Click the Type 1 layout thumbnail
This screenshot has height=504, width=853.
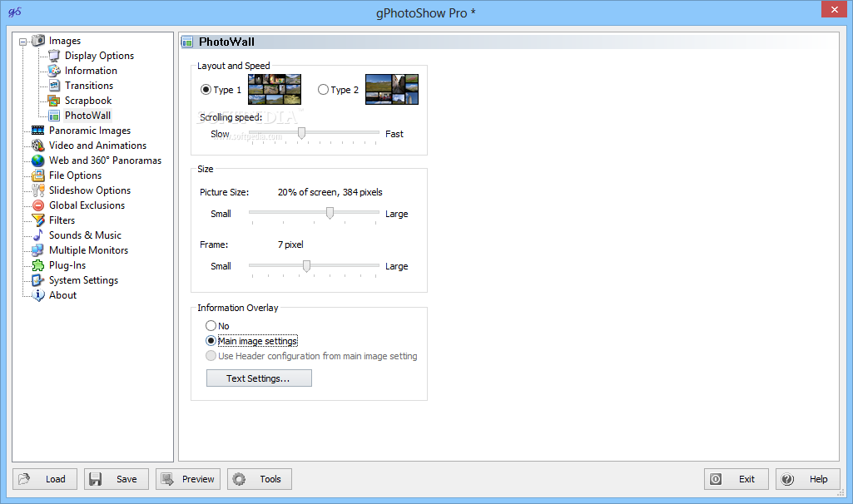click(275, 90)
